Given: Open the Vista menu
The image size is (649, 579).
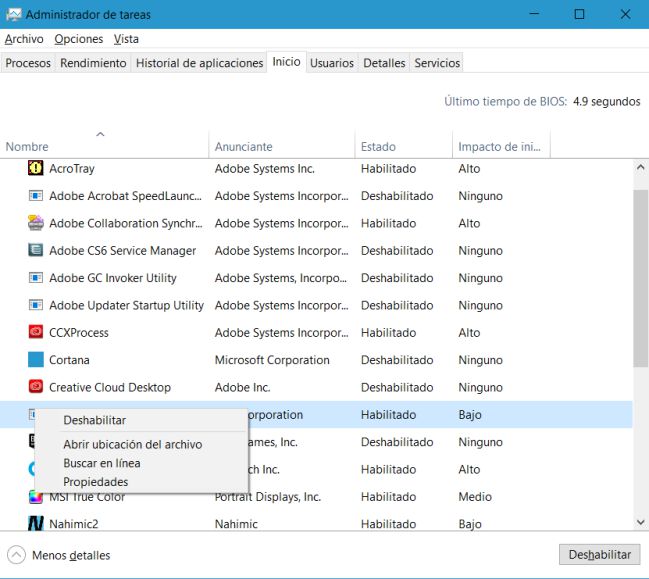Looking at the screenshot, I should pyautogui.click(x=126, y=39).
